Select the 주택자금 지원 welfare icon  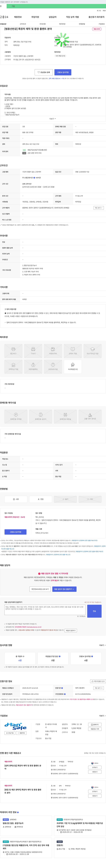pyautogui.click(x=13, y=367)
